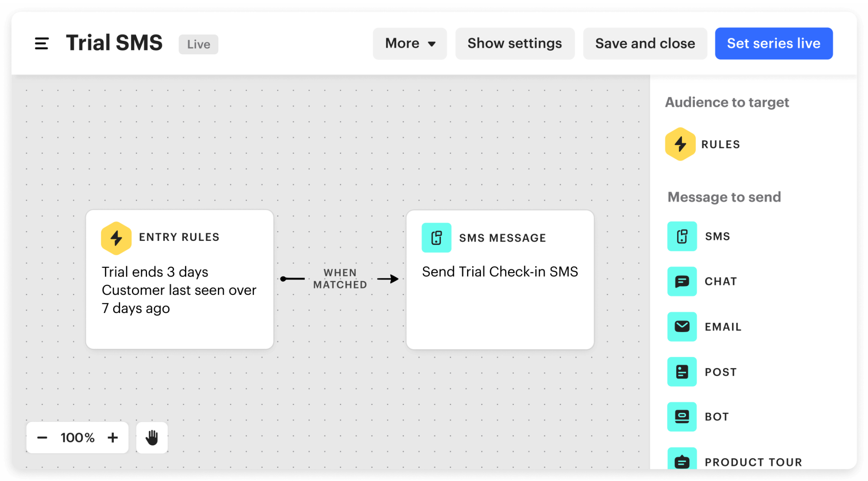
Task: Click the Live status badge
Action: tap(198, 44)
